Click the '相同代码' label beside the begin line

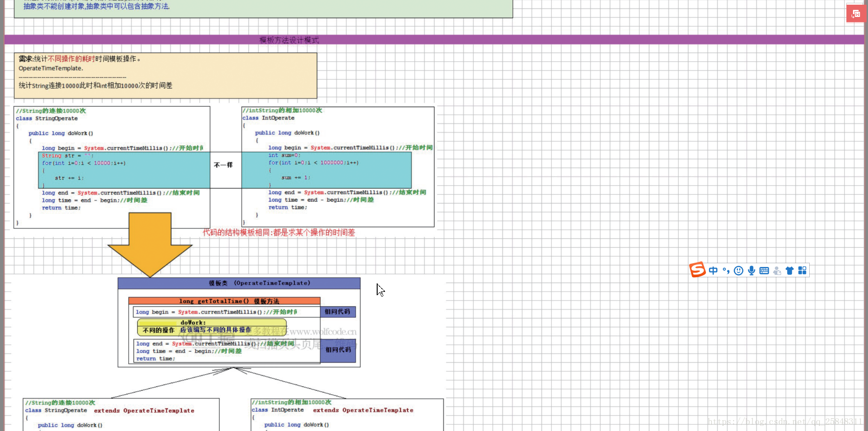pyautogui.click(x=338, y=312)
